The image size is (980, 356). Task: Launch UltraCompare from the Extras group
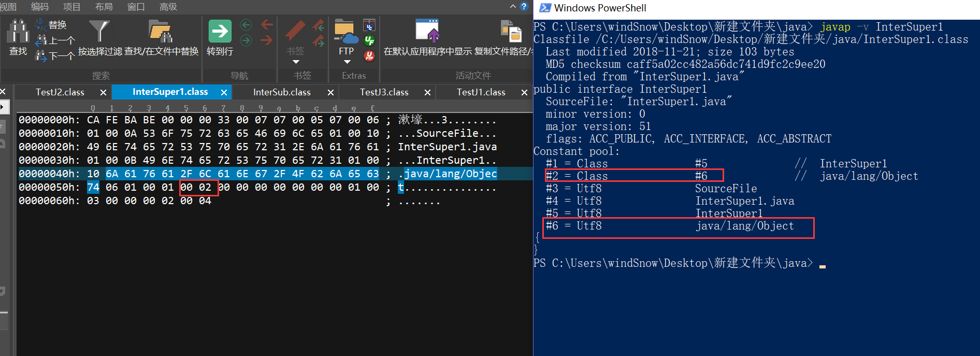pos(369,25)
